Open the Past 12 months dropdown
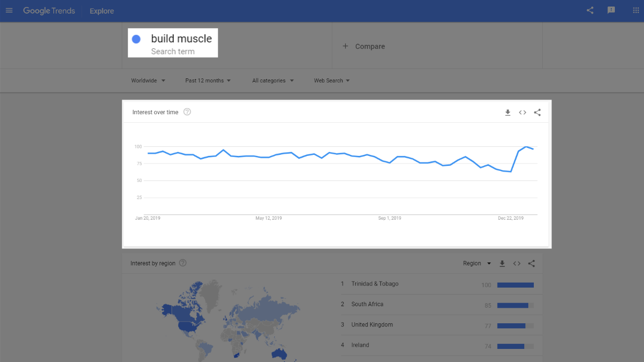 (x=208, y=80)
